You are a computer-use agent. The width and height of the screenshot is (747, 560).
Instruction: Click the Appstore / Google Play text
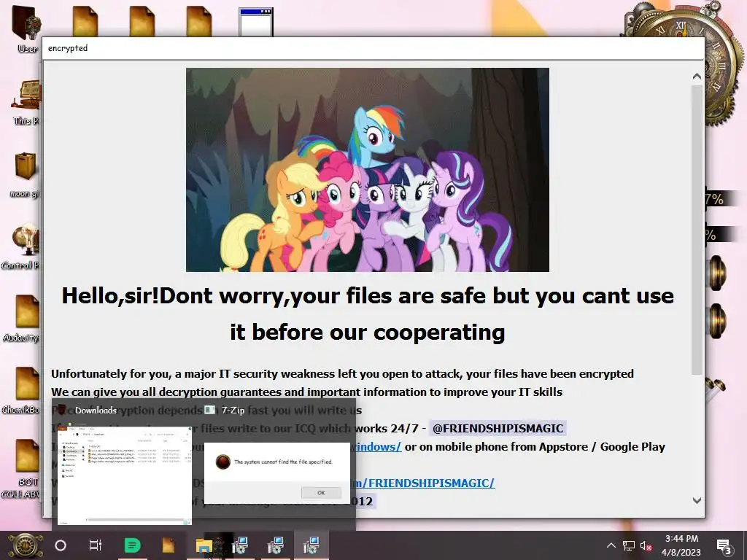tap(602, 447)
